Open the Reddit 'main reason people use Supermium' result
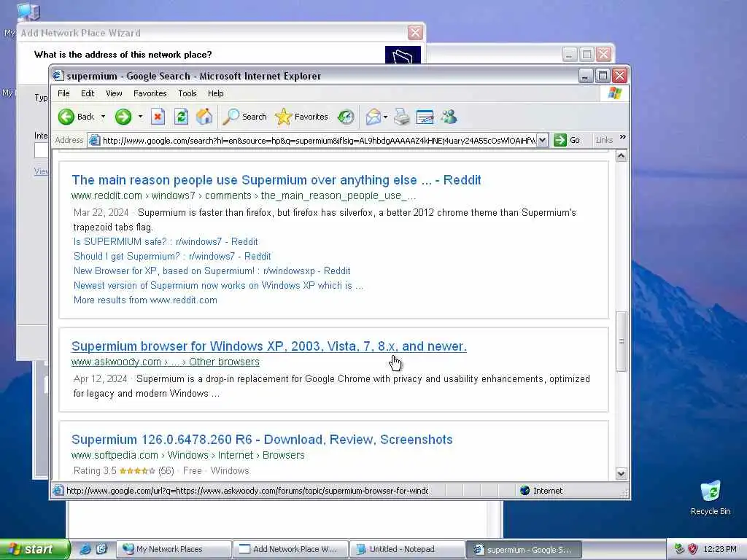 click(x=276, y=180)
